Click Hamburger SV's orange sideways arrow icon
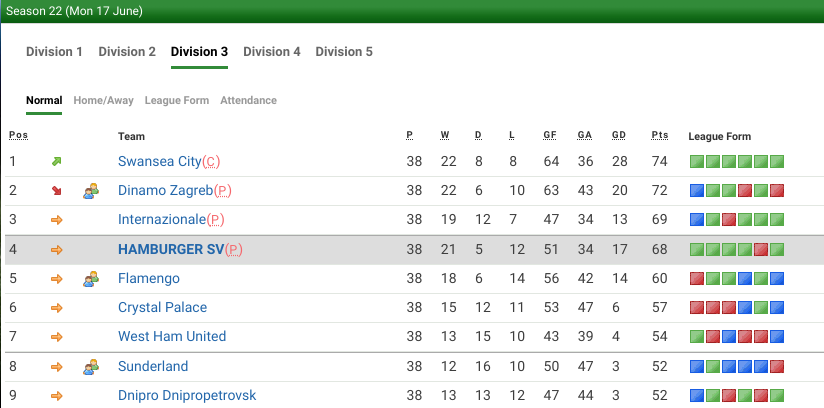 pyautogui.click(x=57, y=250)
